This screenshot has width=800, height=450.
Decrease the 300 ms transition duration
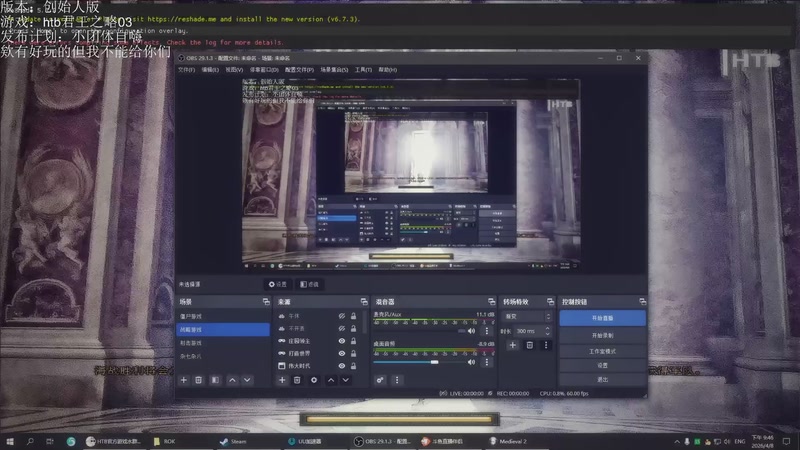click(x=548, y=334)
